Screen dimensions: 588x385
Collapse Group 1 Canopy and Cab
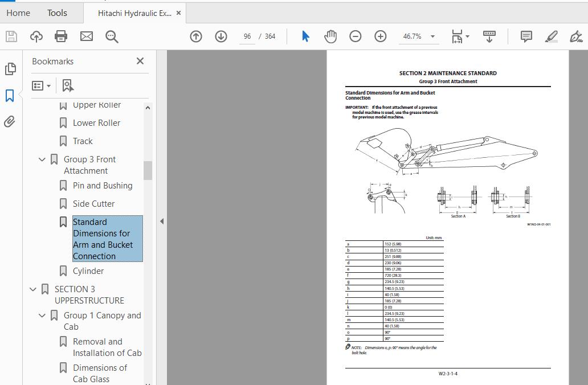[x=42, y=316]
